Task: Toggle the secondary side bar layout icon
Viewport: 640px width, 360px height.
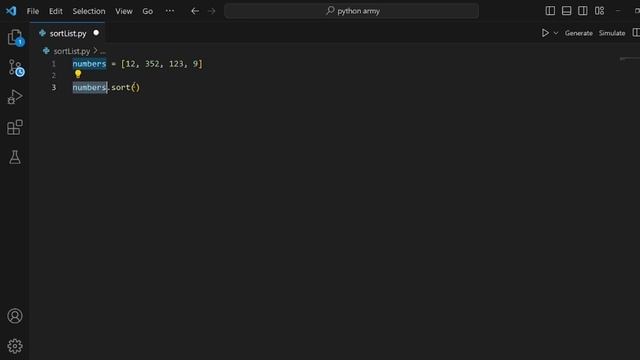Action: point(583,11)
